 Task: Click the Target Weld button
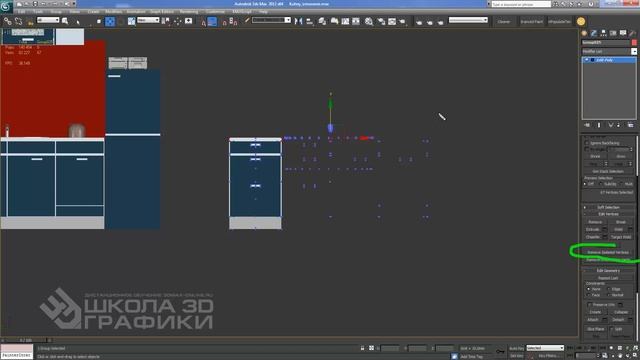(x=621, y=237)
